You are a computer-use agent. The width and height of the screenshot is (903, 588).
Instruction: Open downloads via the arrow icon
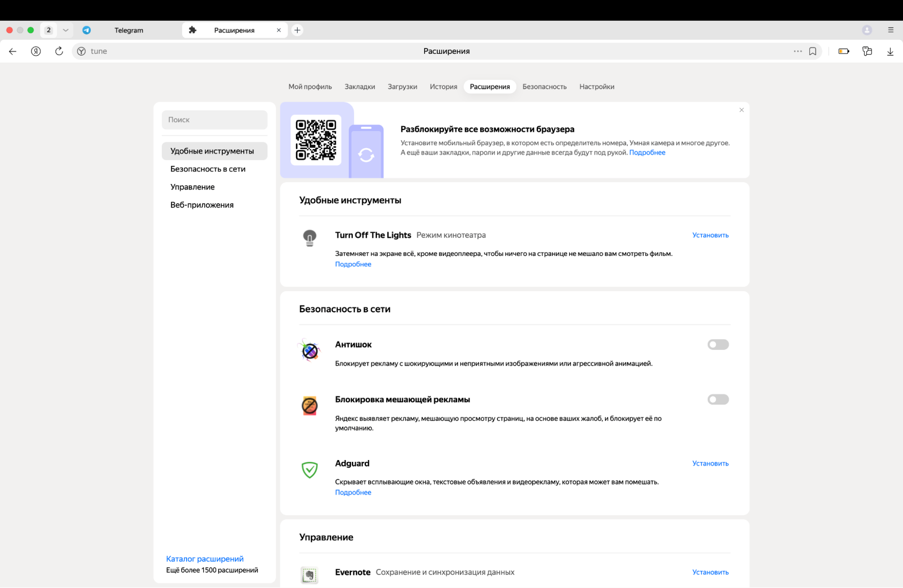890,52
